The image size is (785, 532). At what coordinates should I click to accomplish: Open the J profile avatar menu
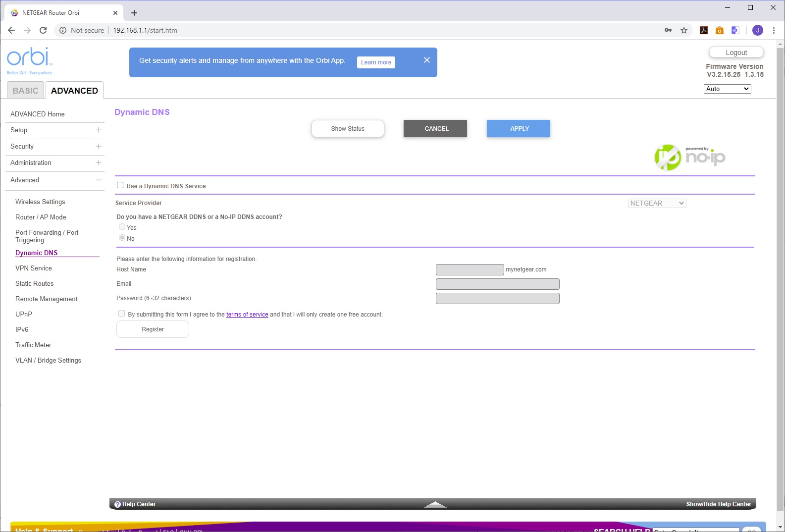click(758, 30)
